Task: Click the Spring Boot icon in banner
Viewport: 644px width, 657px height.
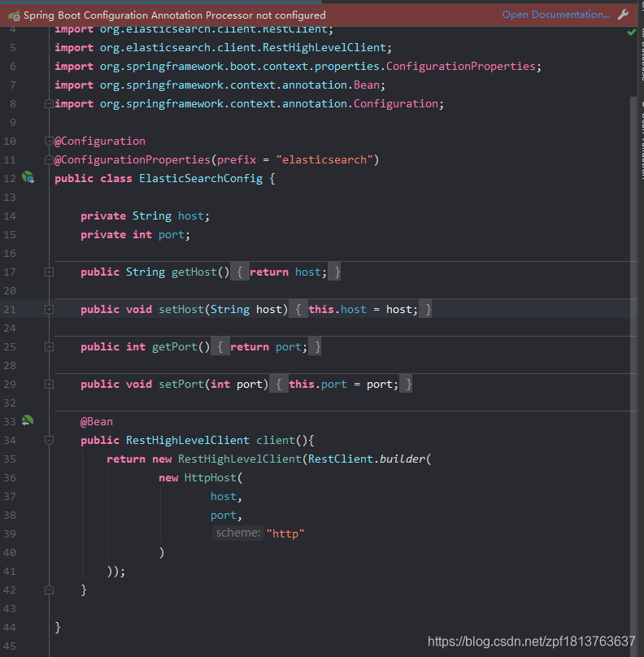Action: point(14,16)
